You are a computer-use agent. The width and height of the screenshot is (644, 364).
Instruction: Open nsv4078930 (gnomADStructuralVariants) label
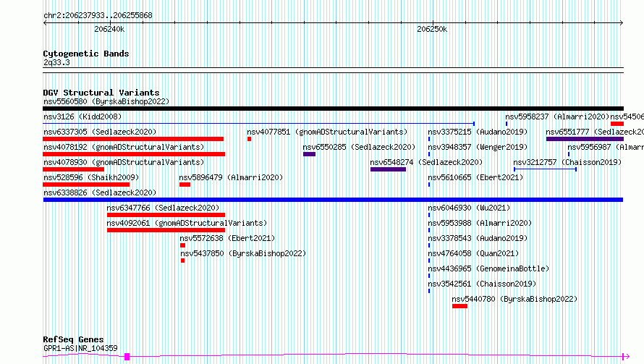[124, 162]
